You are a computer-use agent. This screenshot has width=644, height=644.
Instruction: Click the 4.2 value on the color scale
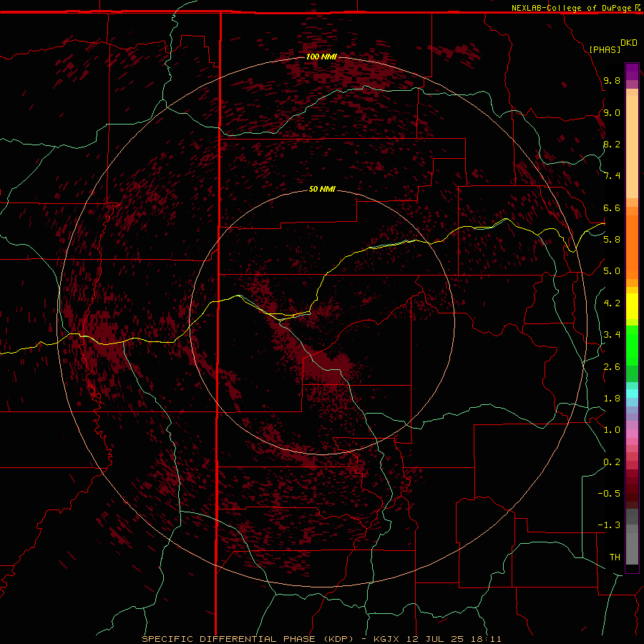612,303
